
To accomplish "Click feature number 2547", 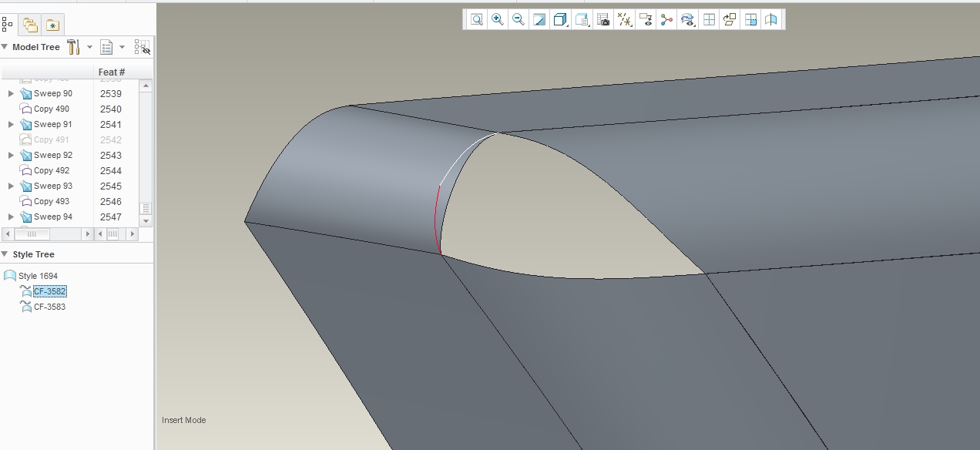I will 111,217.
